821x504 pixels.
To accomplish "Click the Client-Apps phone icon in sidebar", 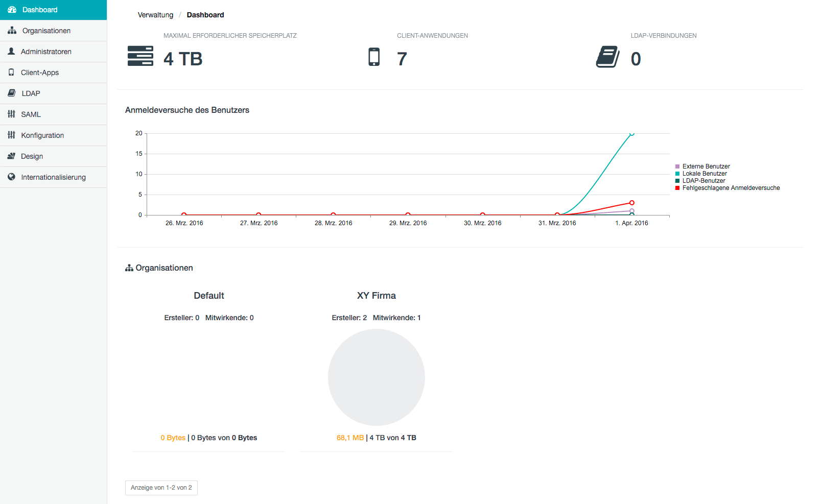I will pyautogui.click(x=11, y=73).
